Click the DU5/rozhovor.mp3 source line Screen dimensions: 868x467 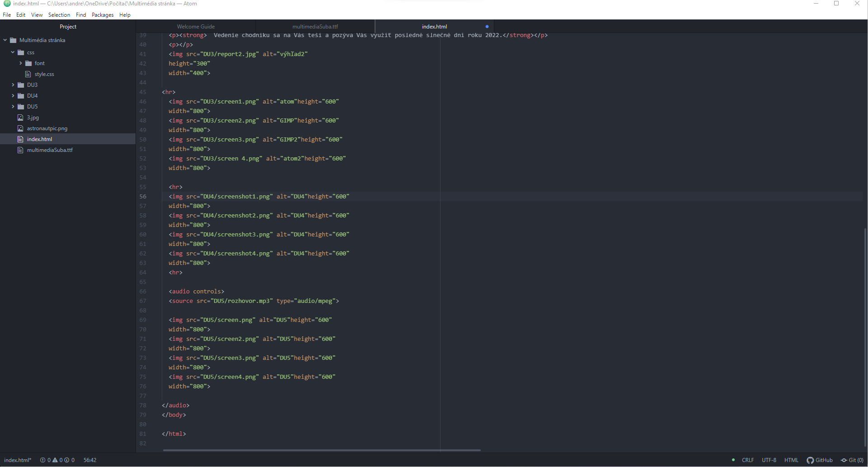click(x=254, y=301)
